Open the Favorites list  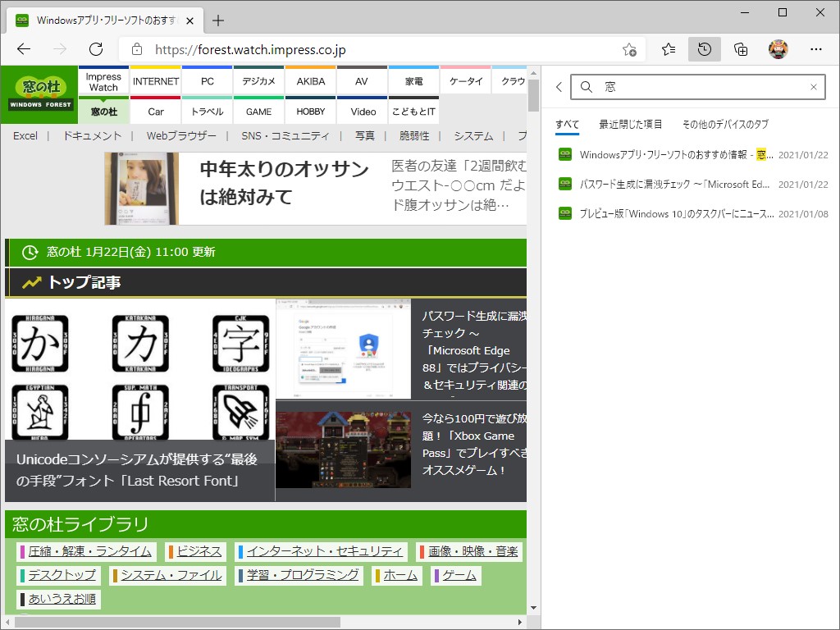click(x=668, y=49)
